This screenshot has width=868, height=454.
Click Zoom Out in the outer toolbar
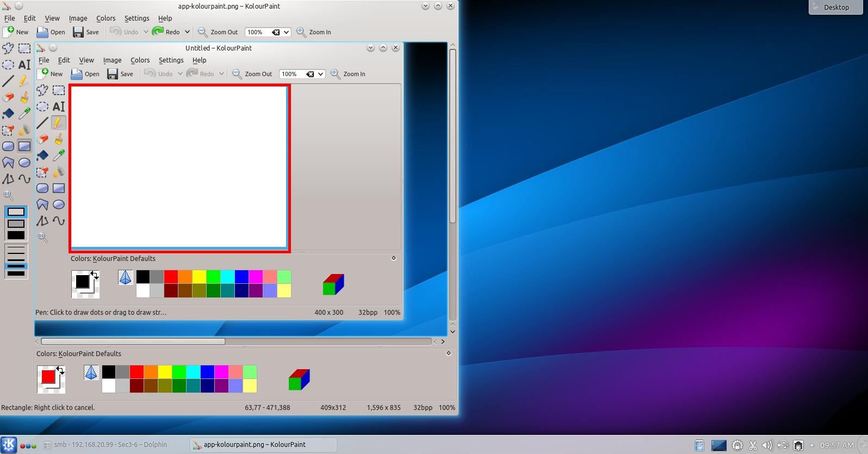pos(218,32)
